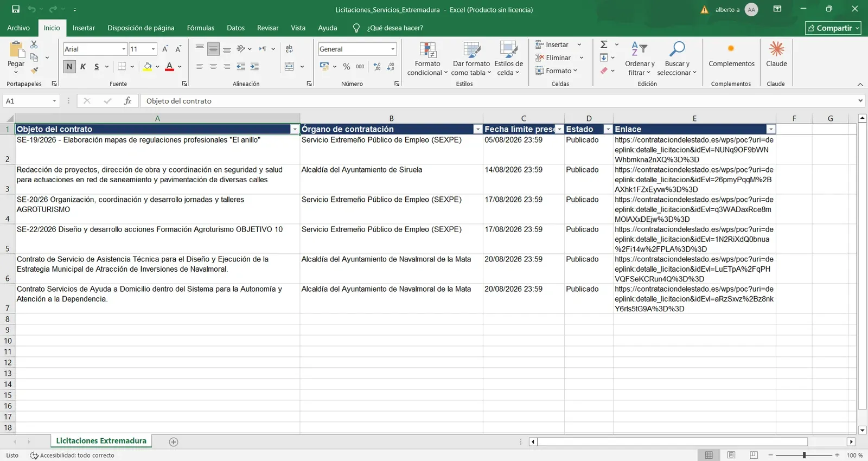Click the fill color yellow swatch
Screen dimensions: 868x461
148,66
